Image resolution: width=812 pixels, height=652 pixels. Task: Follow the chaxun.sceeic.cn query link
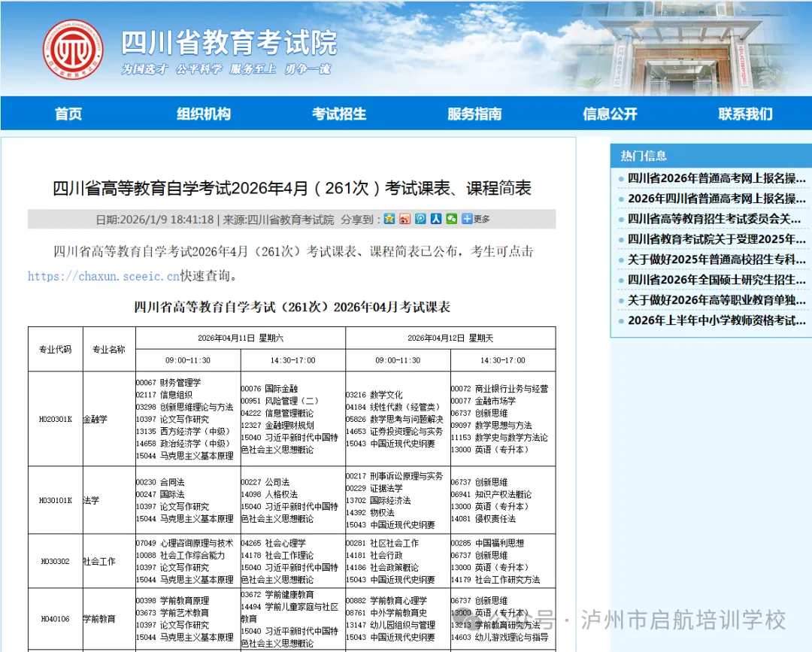tap(104, 276)
